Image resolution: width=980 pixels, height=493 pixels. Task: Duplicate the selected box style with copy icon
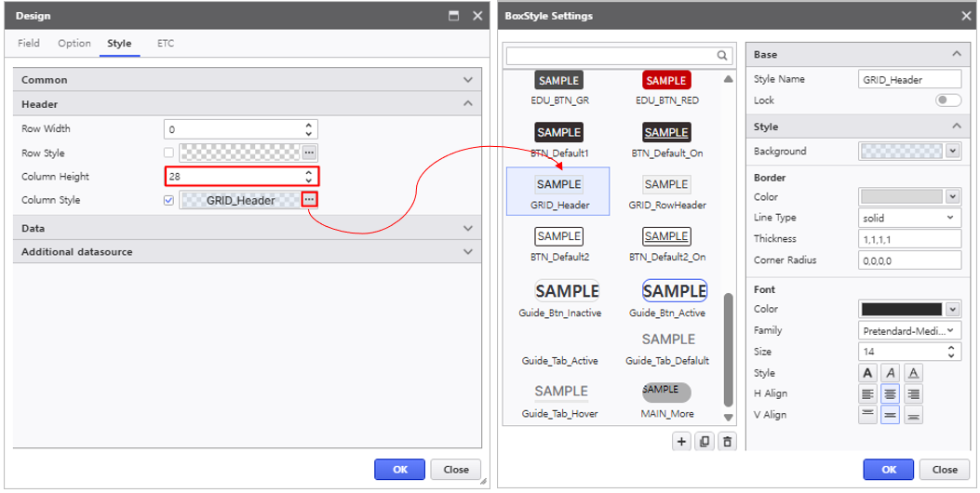[705, 442]
